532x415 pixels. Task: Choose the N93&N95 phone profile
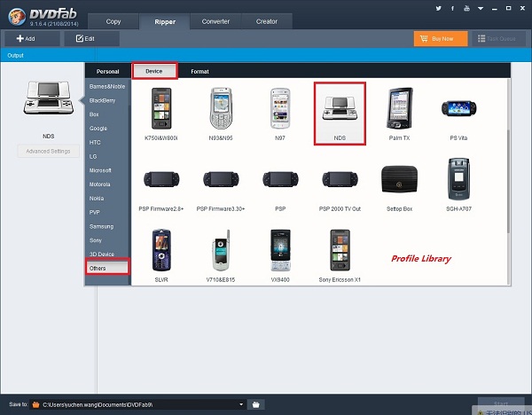(221, 114)
